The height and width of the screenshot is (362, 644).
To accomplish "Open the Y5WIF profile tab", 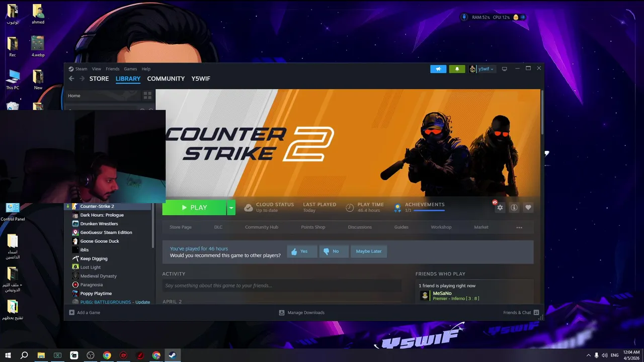I will pos(201,78).
